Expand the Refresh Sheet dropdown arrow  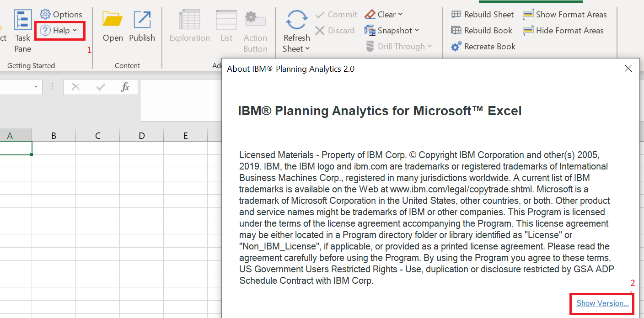[307, 49]
